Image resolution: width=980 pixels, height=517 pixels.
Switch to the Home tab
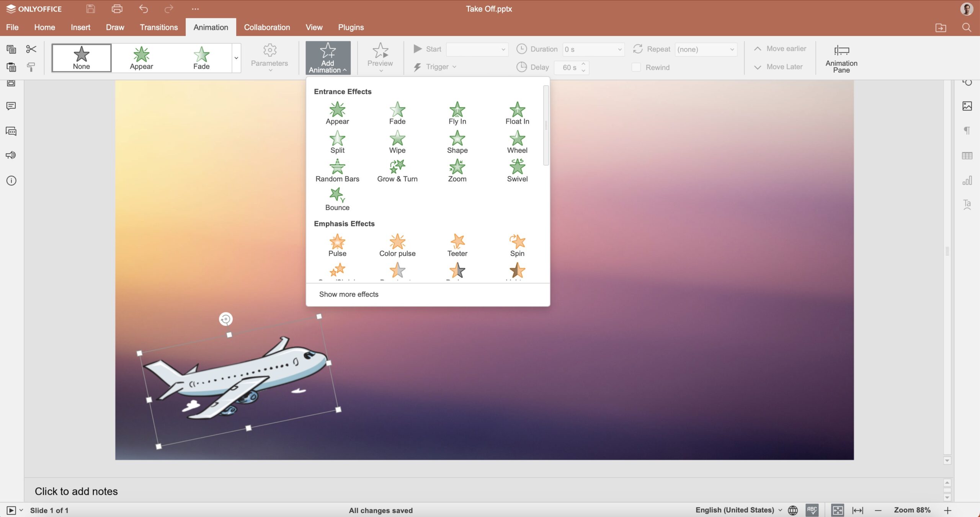(x=44, y=27)
